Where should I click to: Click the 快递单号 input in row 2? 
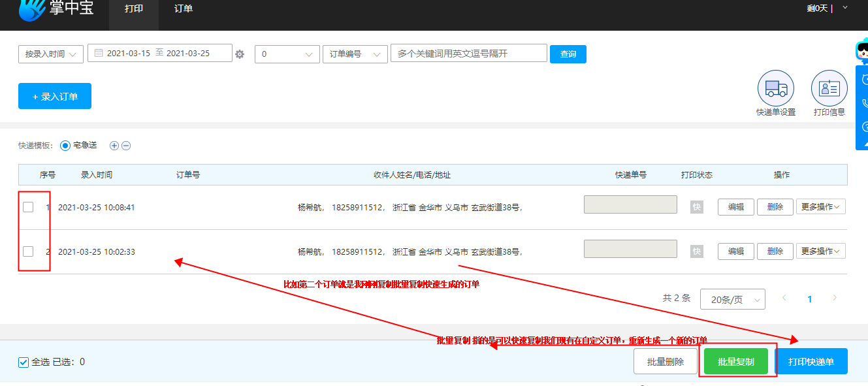630,249
